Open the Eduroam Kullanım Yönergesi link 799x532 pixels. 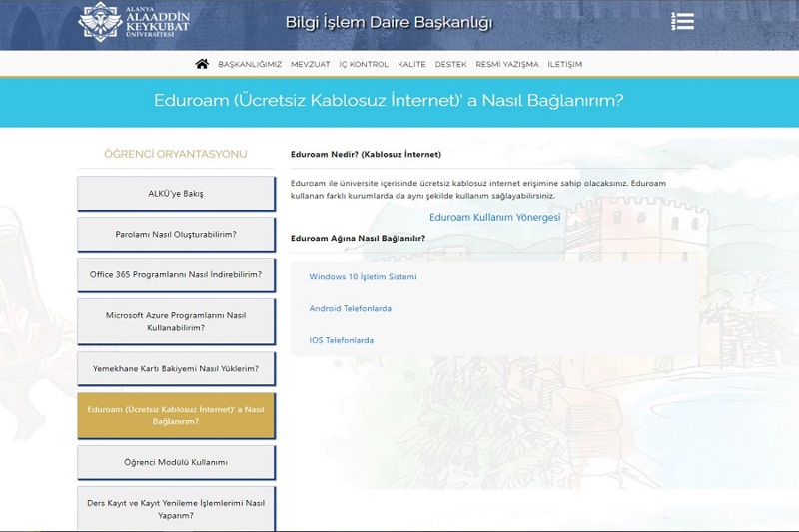point(494,217)
